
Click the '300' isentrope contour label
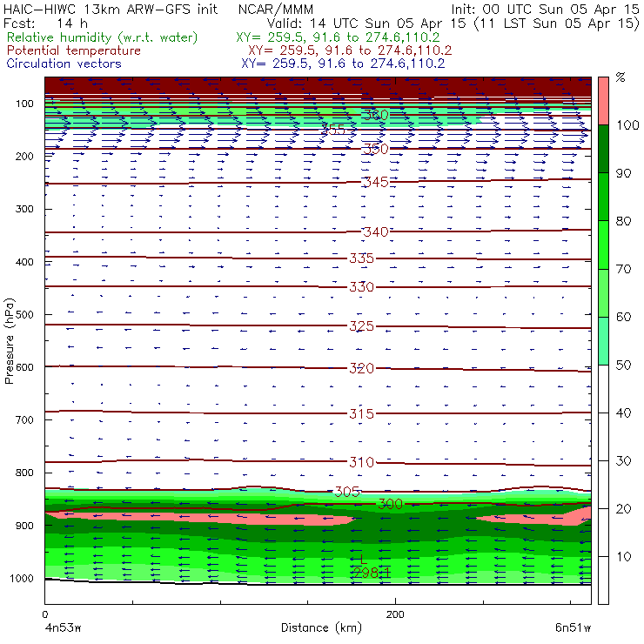pyautogui.click(x=390, y=504)
